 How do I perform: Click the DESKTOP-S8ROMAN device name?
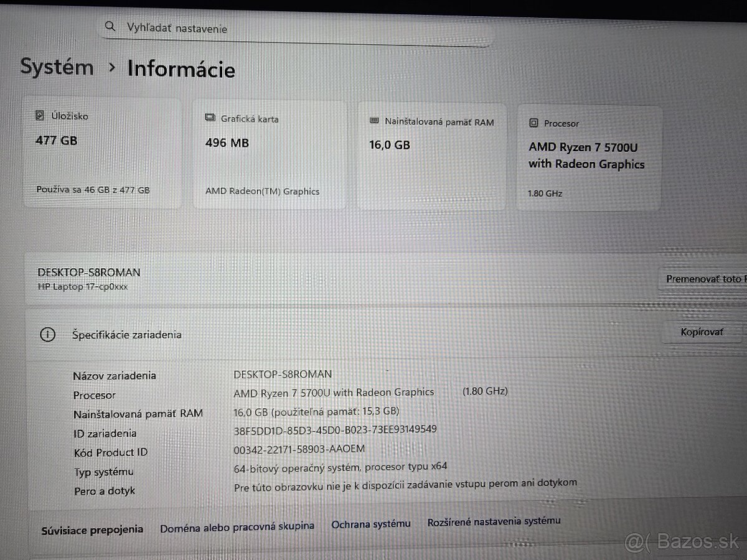point(89,272)
